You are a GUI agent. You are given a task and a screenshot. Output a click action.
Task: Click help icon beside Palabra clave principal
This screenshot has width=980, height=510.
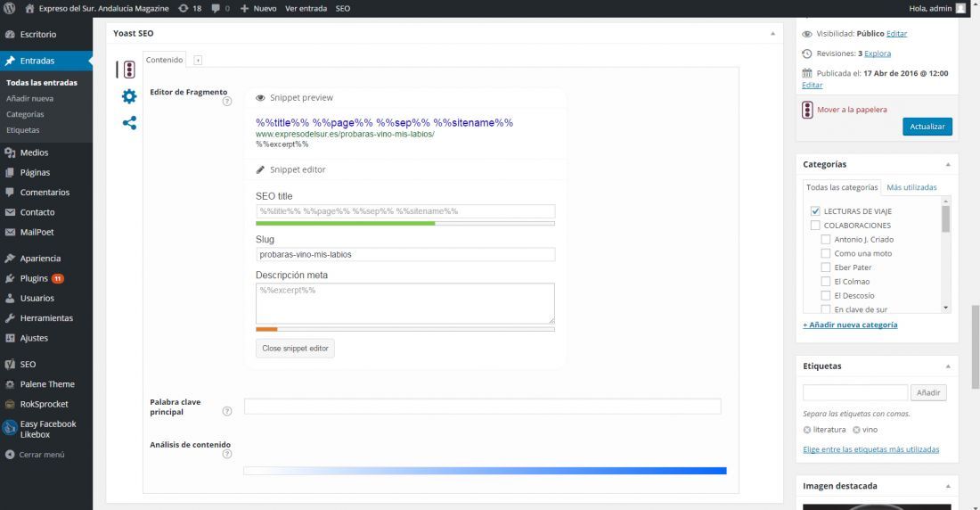(227, 411)
